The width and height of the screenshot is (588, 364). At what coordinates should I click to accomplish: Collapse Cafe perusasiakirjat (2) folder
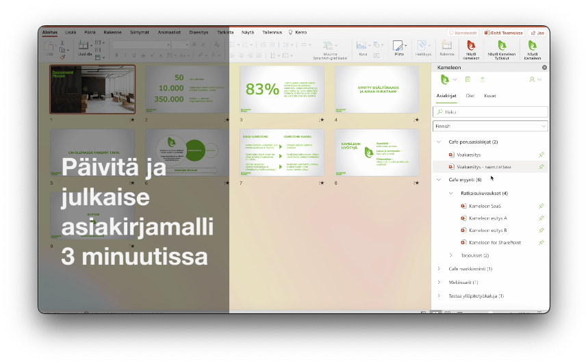coord(439,142)
